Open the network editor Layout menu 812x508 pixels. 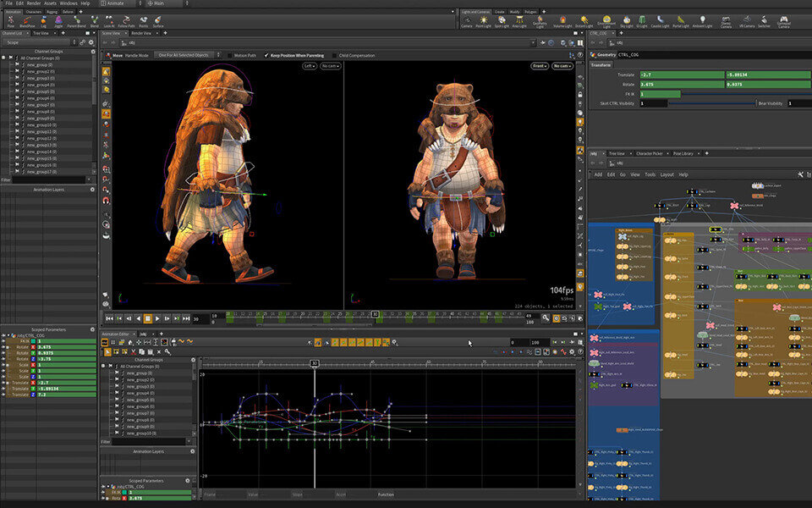click(667, 174)
